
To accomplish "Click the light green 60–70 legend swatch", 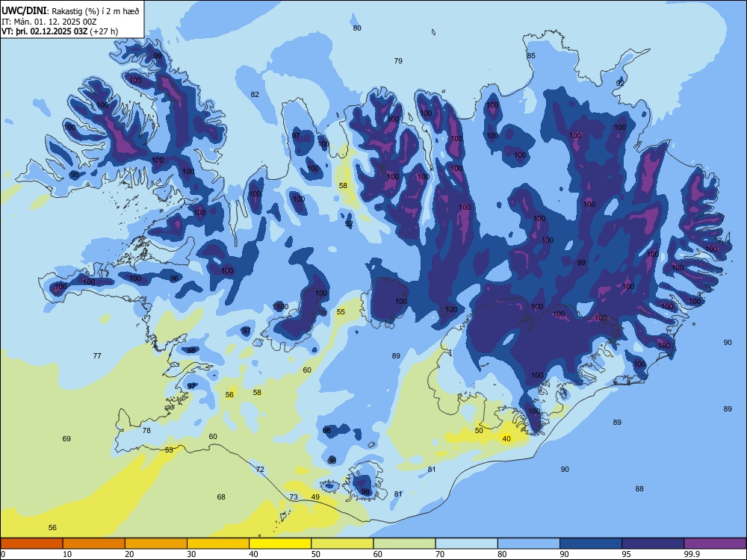I will coord(404,544).
